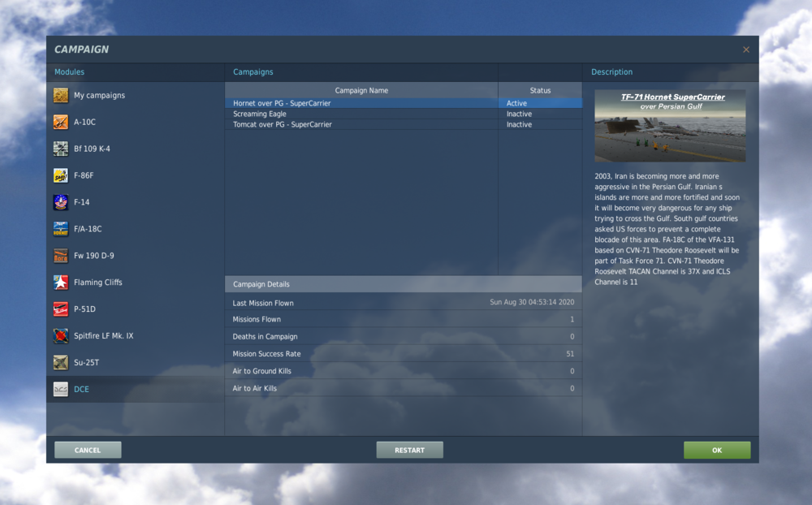Open the My campaigns label
Screen dimensions: 812x505
pyautogui.click(x=99, y=95)
